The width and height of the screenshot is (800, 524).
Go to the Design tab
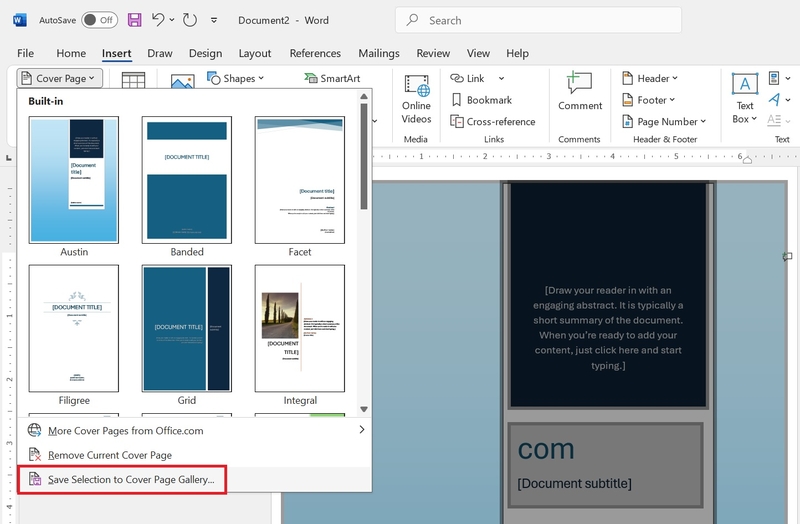205,53
